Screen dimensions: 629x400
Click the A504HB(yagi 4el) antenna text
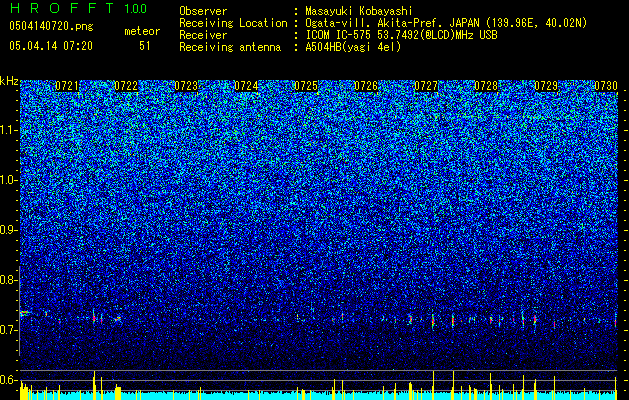coord(353,47)
